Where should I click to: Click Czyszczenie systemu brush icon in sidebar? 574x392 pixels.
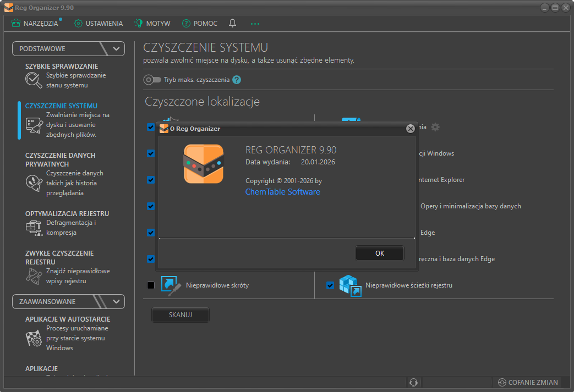(34, 125)
